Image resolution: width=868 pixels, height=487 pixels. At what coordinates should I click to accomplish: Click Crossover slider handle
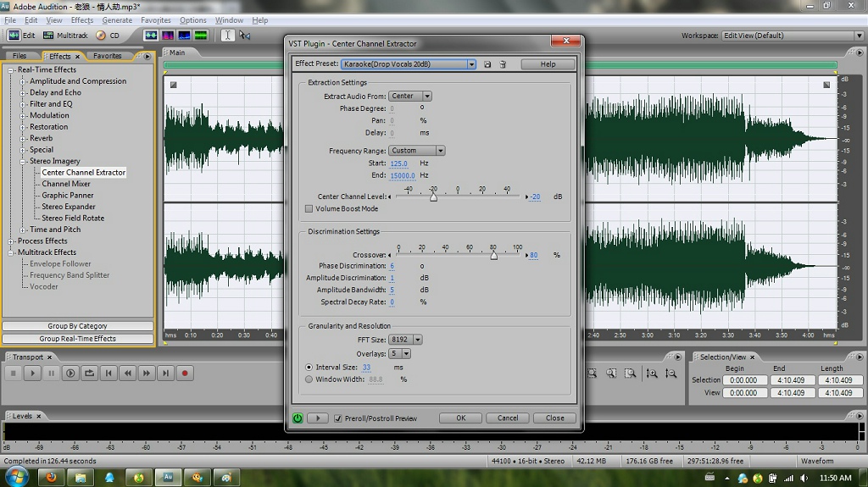pyautogui.click(x=494, y=255)
